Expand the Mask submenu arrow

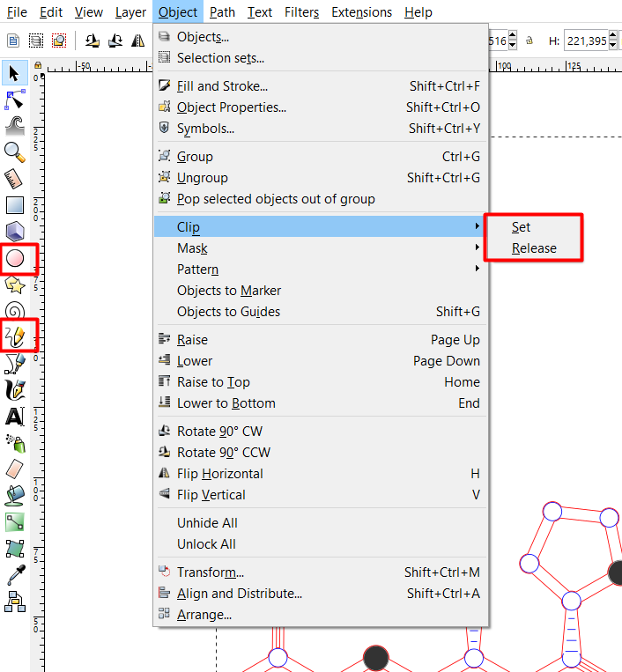478,247
